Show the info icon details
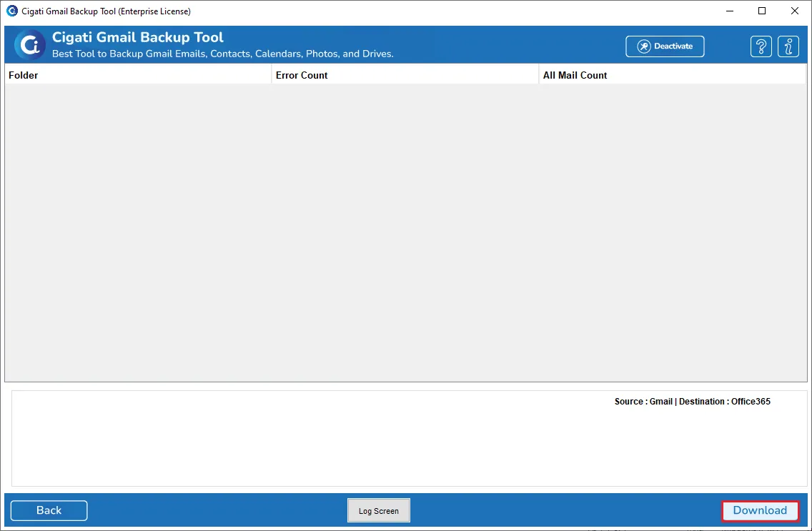812x531 pixels. (x=788, y=46)
